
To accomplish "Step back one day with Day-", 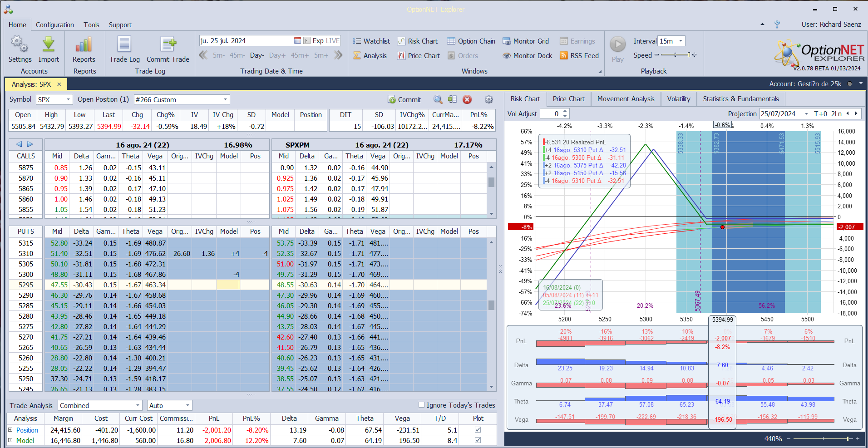I will pyautogui.click(x=257, y=55).
